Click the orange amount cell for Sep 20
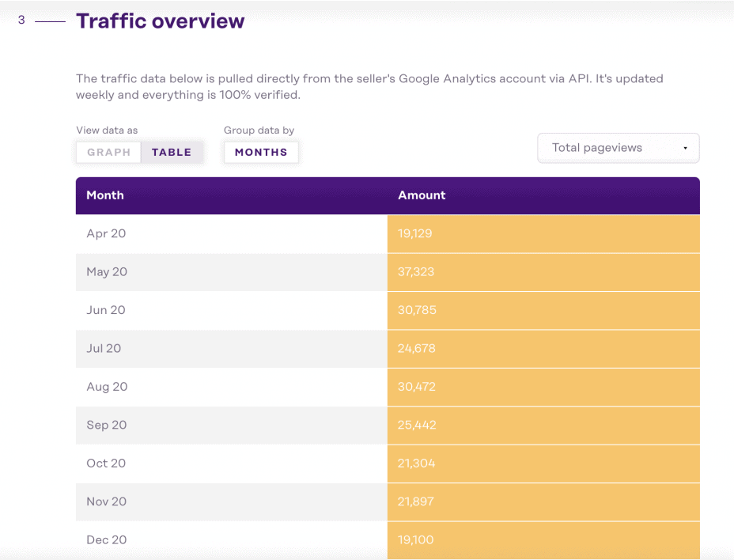734x560 pixels. (x=543, y=425)
